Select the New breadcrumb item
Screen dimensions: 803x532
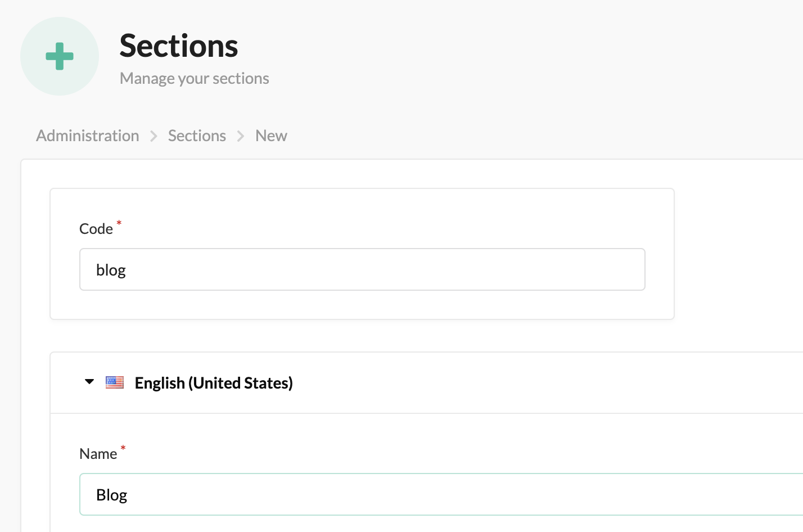tap(271, 136)
